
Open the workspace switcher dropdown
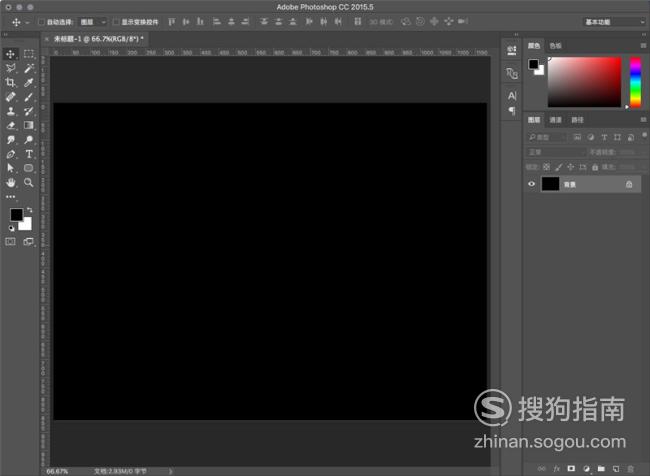(615, 22)
